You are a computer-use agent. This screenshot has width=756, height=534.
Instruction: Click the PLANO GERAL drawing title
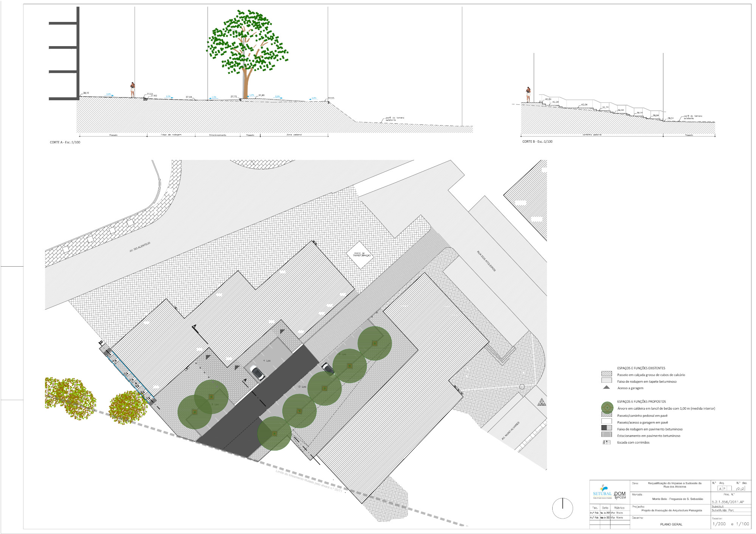(x=671, y=524)
